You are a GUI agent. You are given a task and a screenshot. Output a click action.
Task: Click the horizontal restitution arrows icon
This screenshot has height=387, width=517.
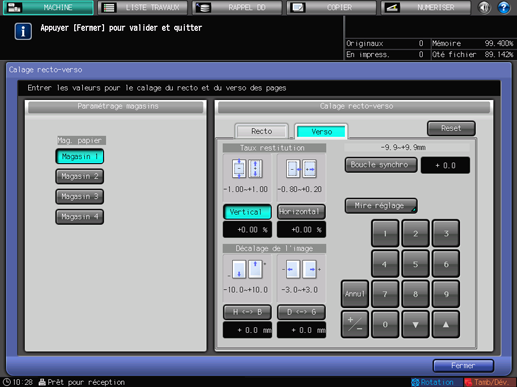click(301, 169)
